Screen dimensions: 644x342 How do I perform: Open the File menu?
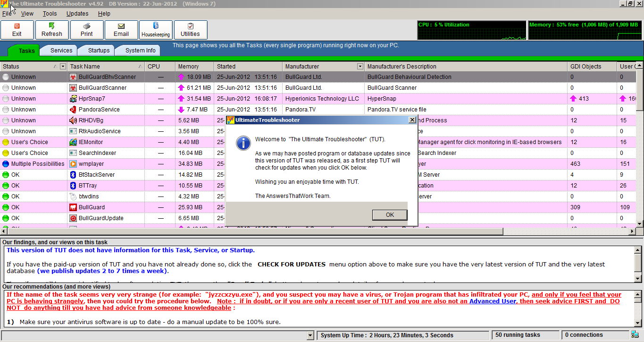click(x=7, y=14)
